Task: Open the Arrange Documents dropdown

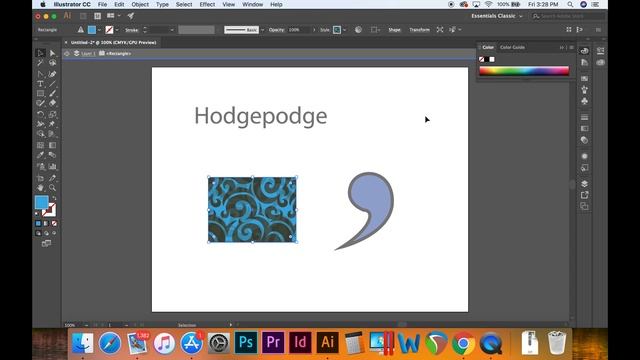Action: pos(113,16)
